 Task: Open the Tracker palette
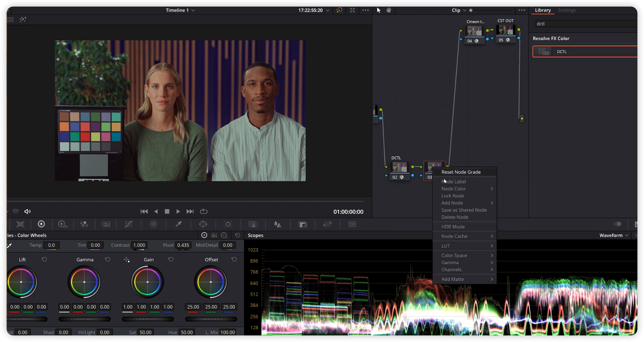click(x=228, y=224)
